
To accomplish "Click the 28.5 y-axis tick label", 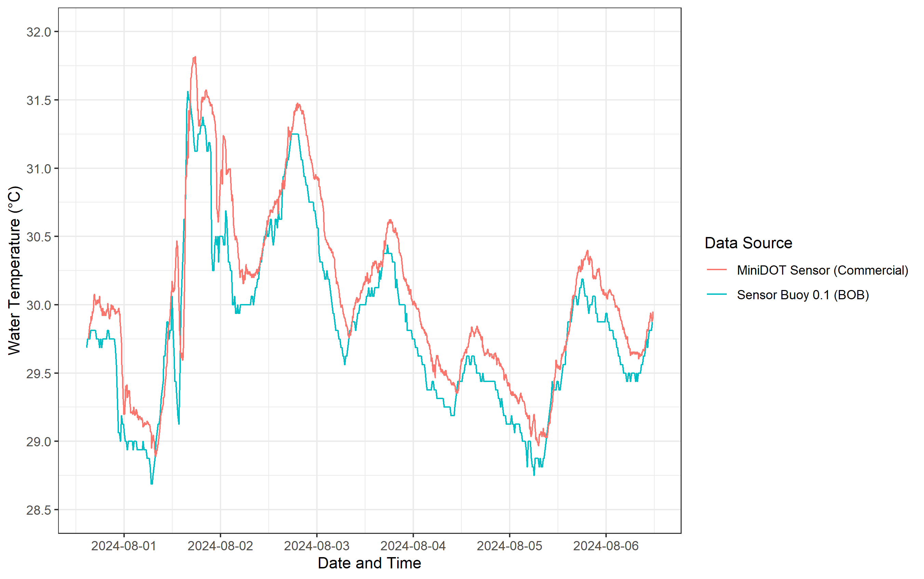I will tap(39, 510).
